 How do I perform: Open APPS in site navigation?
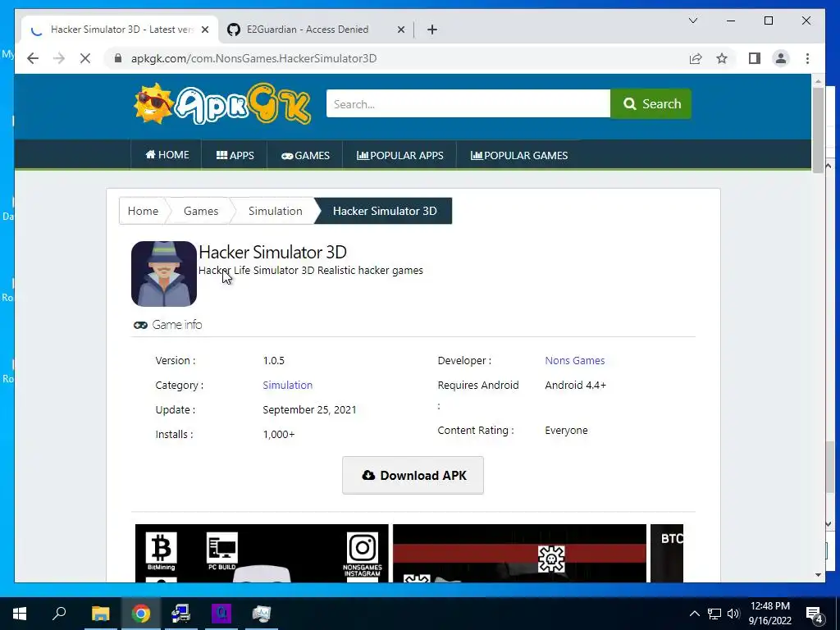click(x=235, y=155)
